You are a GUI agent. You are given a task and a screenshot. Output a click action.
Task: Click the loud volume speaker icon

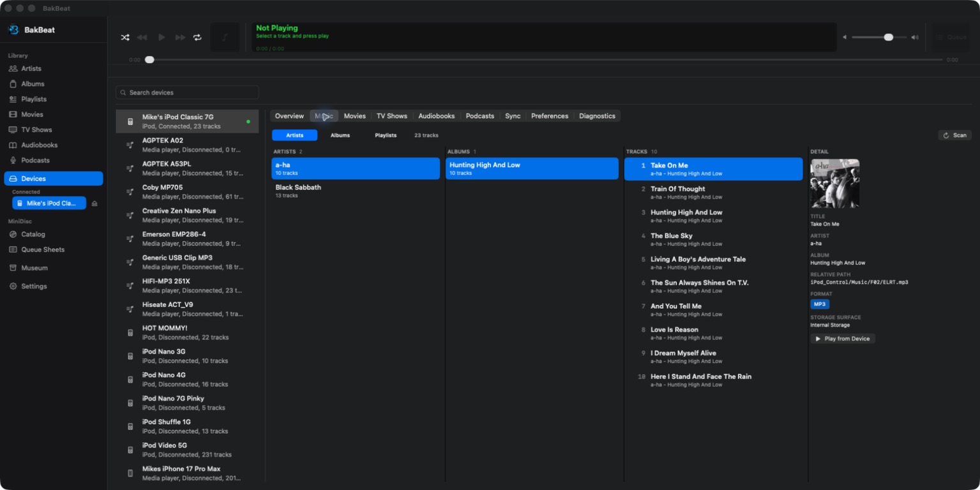tap(915, 37)
